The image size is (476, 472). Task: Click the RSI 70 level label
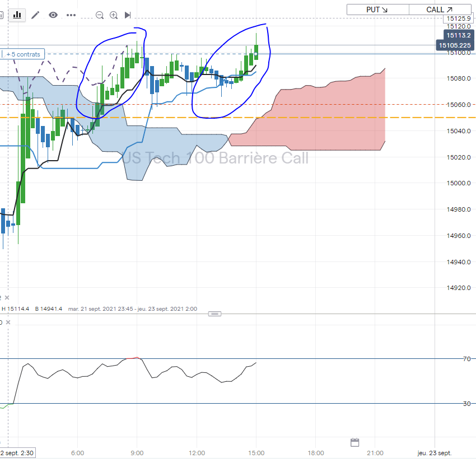467,359
